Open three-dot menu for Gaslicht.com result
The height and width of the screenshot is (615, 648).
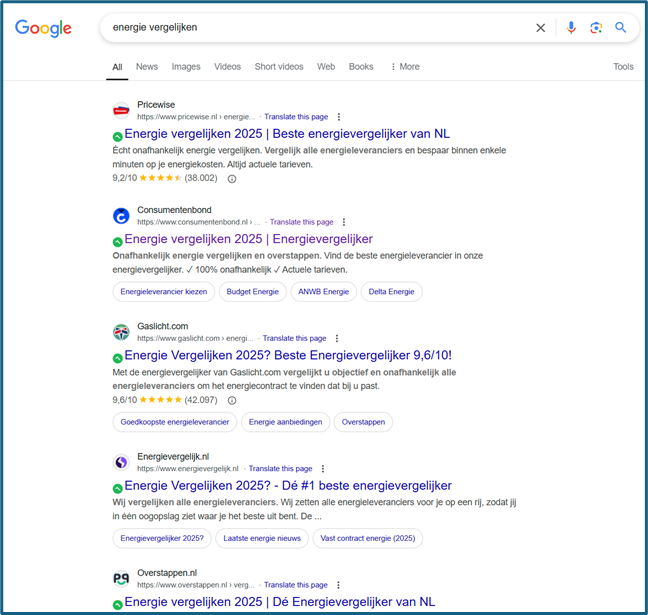337,338
